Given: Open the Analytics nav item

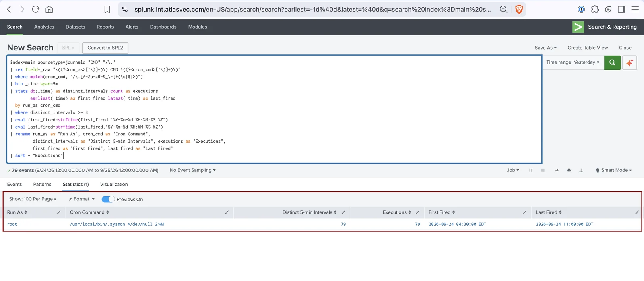Looking at the screenshot, I should 44,27.
